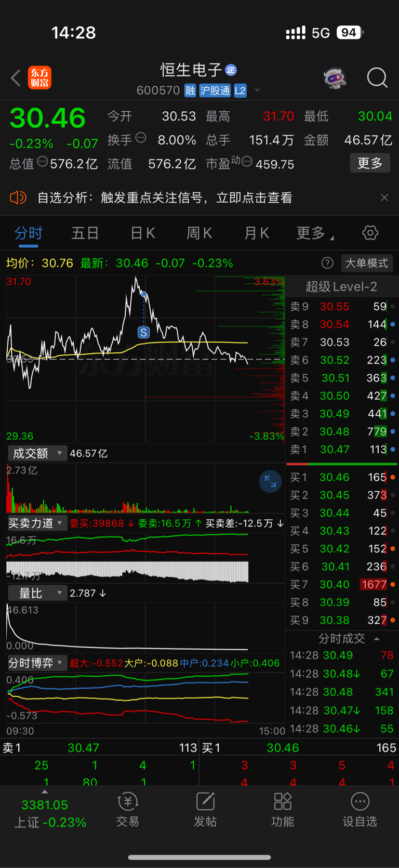Screen dimensions: 399x868
Task: Open chart settings gear icon
Action: click(x=370, y=233)
